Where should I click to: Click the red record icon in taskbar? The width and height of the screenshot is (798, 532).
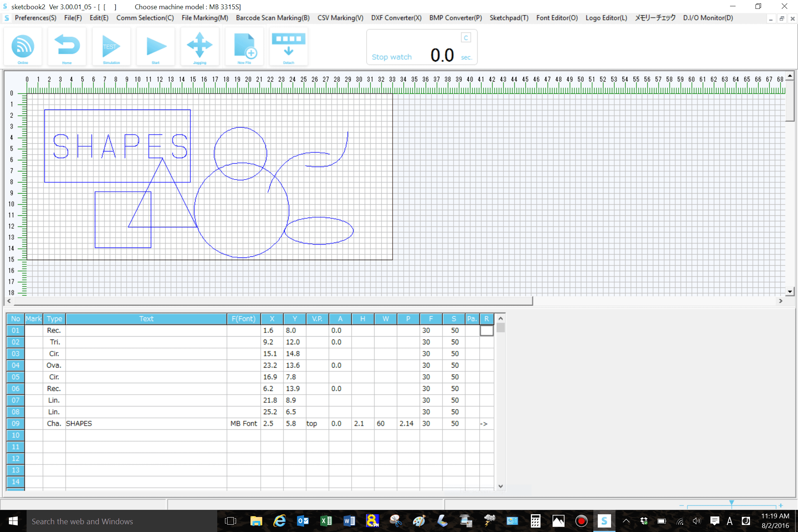581,521
